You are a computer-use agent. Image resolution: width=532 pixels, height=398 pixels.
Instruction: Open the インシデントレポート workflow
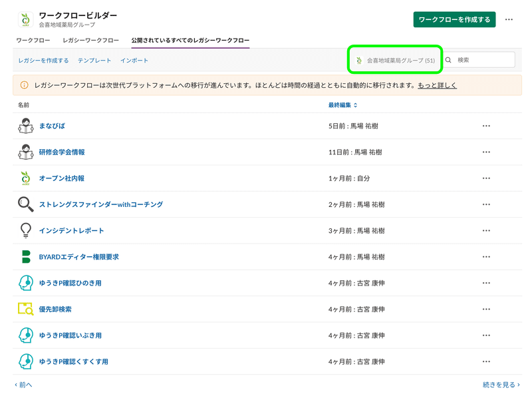coord(71,230)
